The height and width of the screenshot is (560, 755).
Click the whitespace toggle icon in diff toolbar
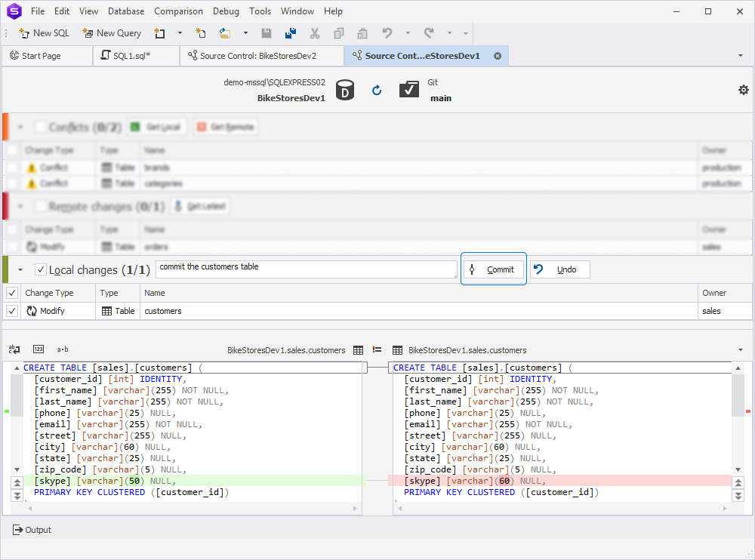(14, 349)
